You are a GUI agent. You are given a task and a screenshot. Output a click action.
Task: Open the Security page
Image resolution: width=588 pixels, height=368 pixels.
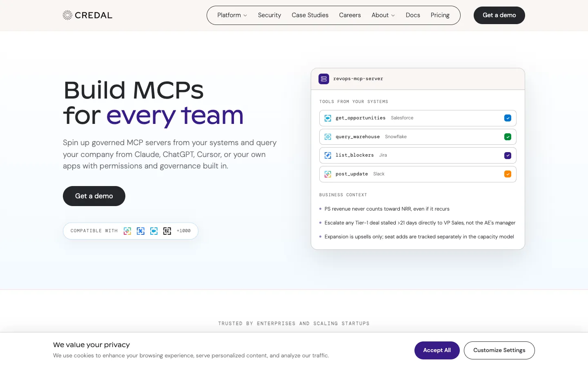(x=269, y=15)
